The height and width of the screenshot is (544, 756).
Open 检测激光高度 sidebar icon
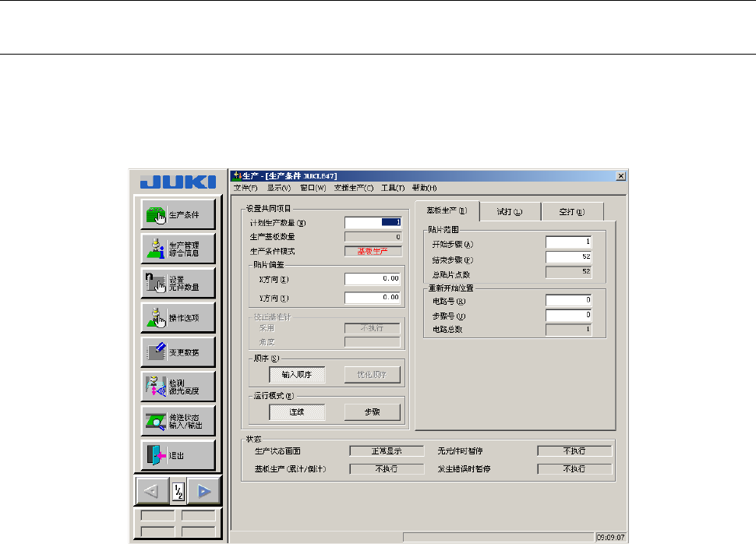178,387
